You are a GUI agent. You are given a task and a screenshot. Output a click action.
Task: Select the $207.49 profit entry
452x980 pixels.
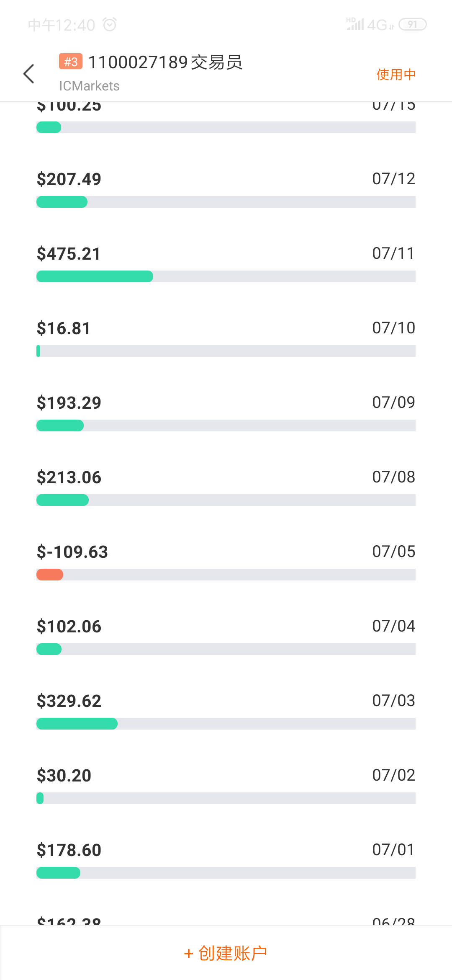[69, 179]
